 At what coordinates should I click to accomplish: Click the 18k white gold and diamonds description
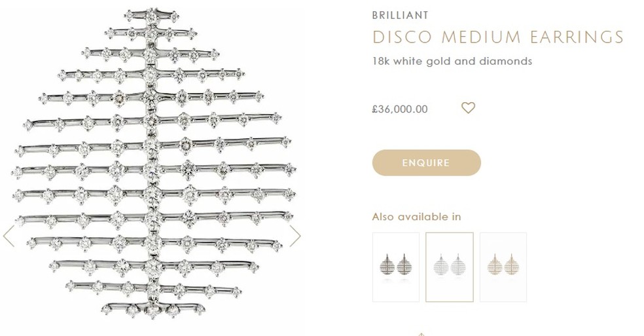[452, 62]
